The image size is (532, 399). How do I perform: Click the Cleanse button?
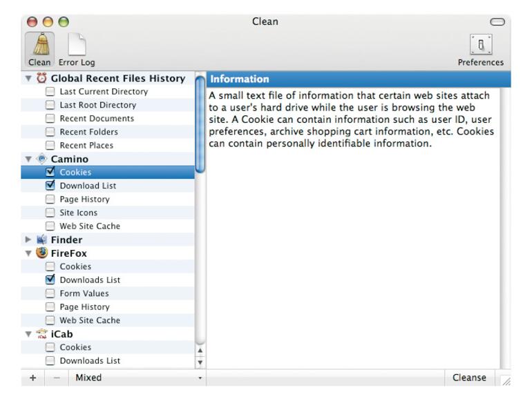pyautogui.click(x=469, y=378)
